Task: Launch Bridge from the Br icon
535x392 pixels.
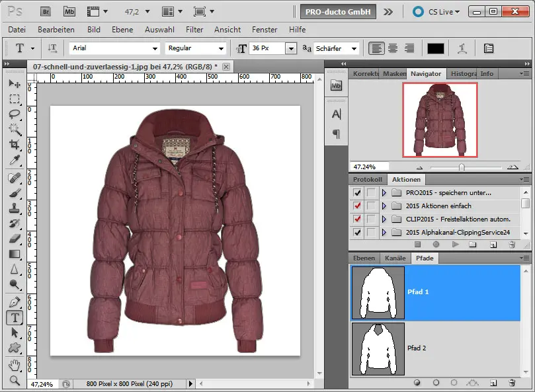Action: [x=46, y=11]
